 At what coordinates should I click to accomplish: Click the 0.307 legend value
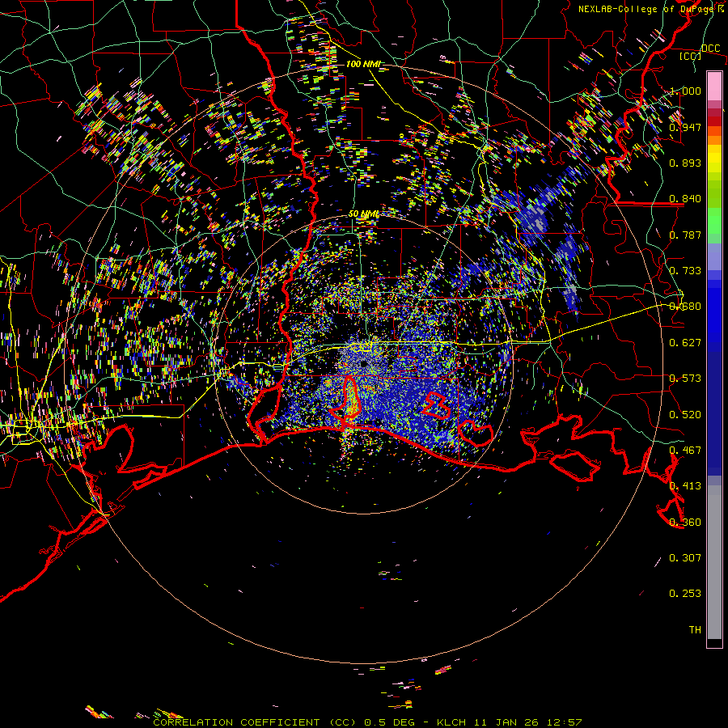tap(685, 558)
